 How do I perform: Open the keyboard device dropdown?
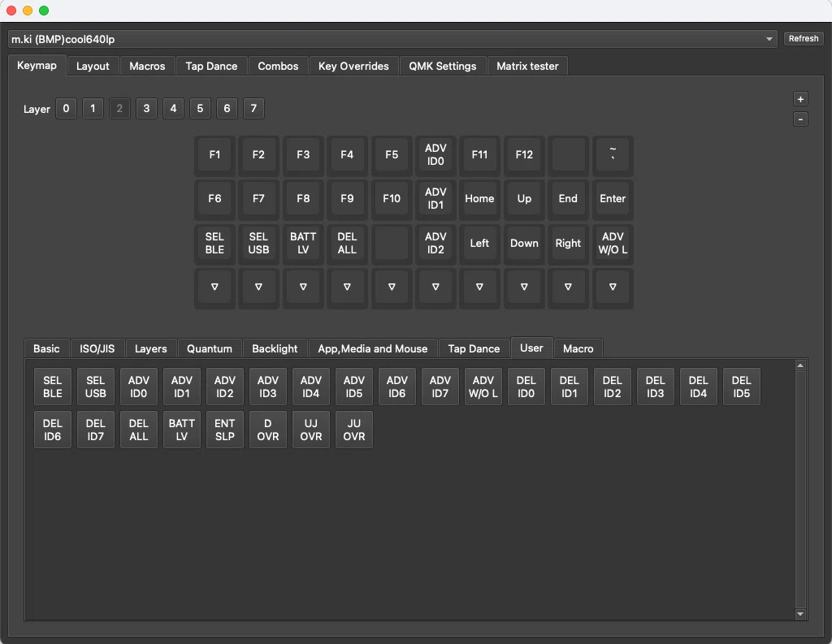(x=392, y=39)
